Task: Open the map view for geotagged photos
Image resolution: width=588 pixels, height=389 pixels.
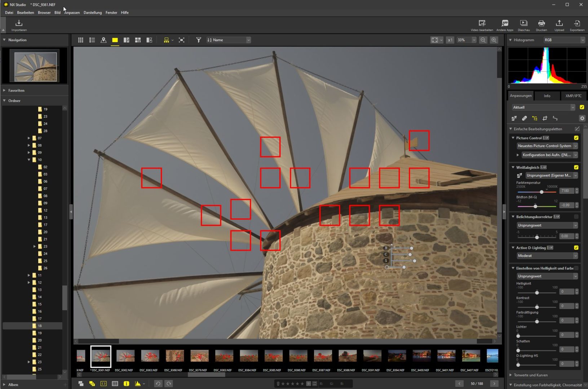Action: tap(103, 40)
